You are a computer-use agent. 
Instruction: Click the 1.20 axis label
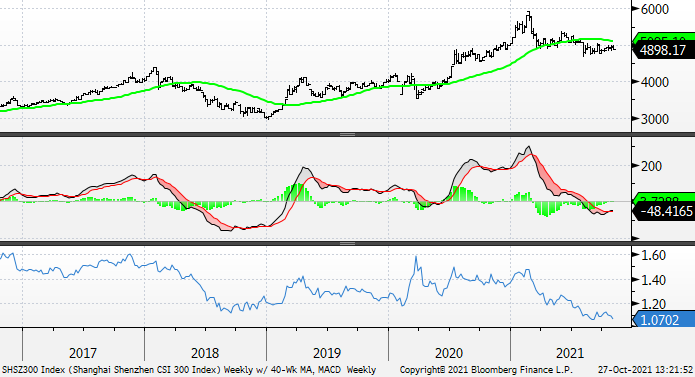click(x=653, y=304)
